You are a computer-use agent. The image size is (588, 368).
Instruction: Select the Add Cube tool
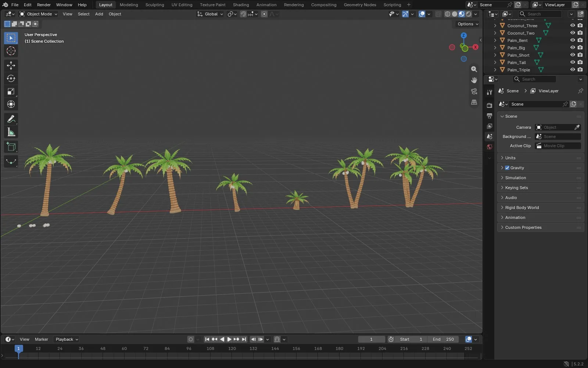click(11, 147)
